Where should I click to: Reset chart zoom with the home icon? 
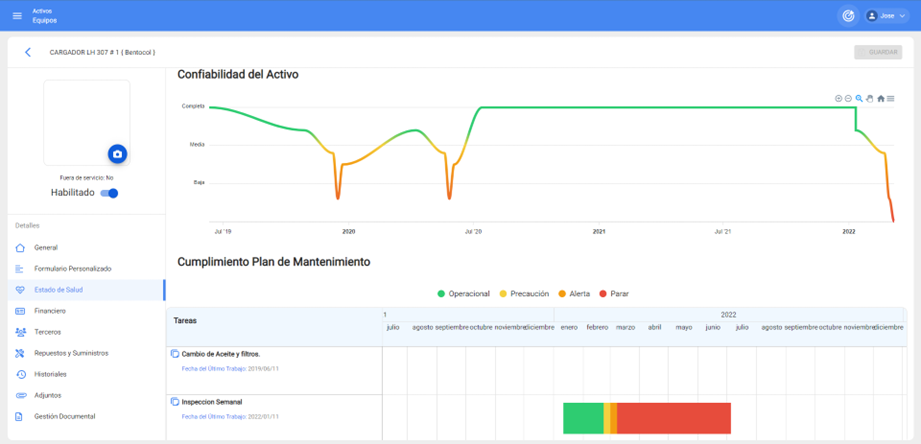tap(880, 98)
